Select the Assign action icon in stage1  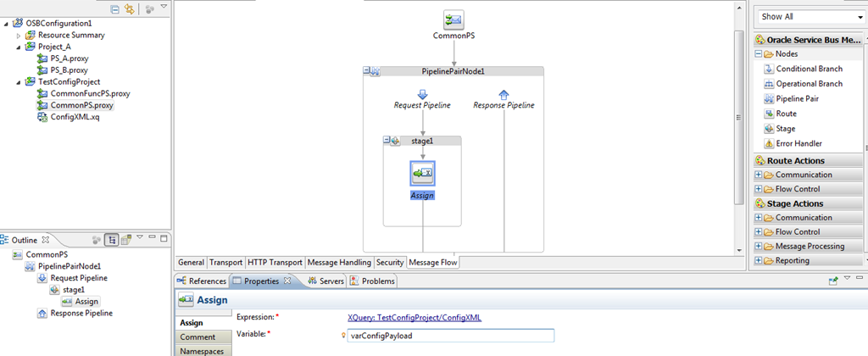click(422, 174)
